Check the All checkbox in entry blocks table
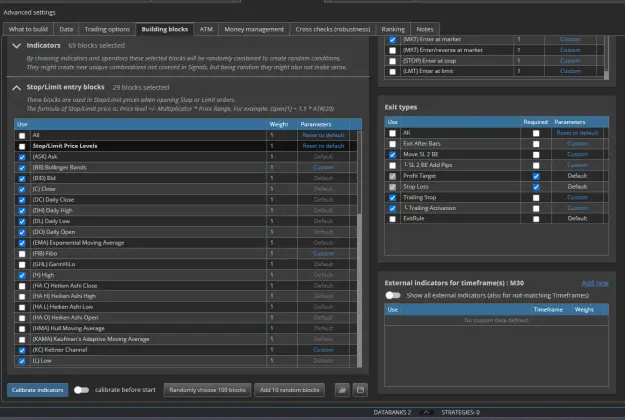This screenshot has width=625, height=420. (22, 135)
